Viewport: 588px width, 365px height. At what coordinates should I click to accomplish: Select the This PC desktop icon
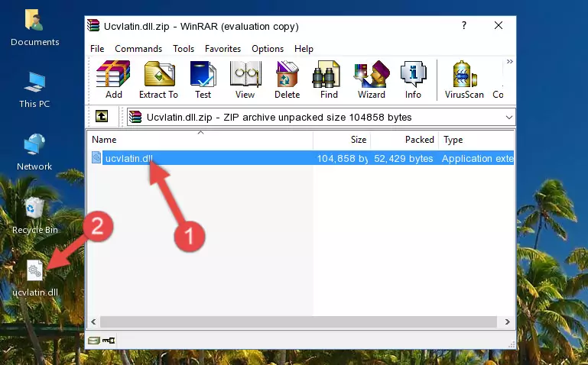[34, 90]
